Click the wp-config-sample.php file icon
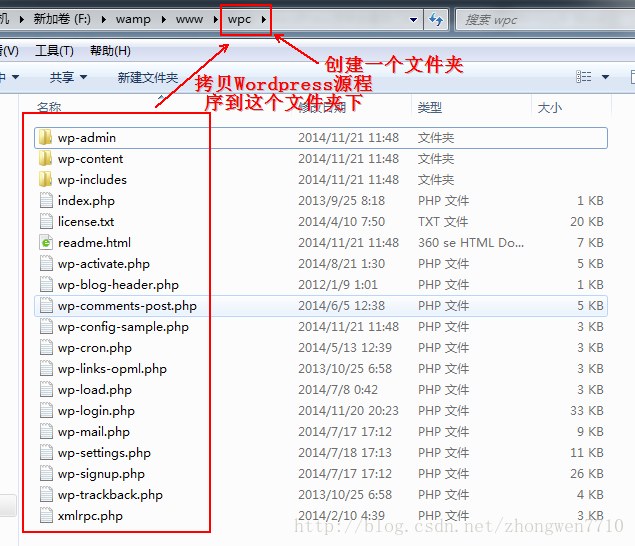635x546 pixels. point(46,327)
